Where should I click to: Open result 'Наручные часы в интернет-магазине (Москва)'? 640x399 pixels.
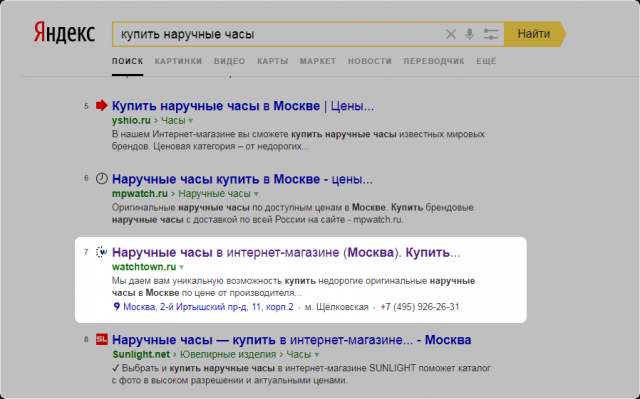pos(287,253)
